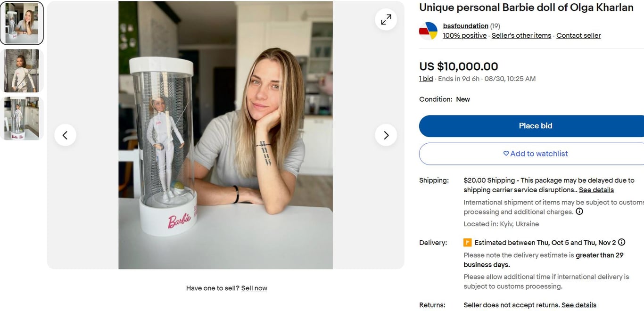The width and height of the screenshot is (644, 311).
Task: Go to the previous photo arrow
Action: pyautogui.click(x=65, y=135)
